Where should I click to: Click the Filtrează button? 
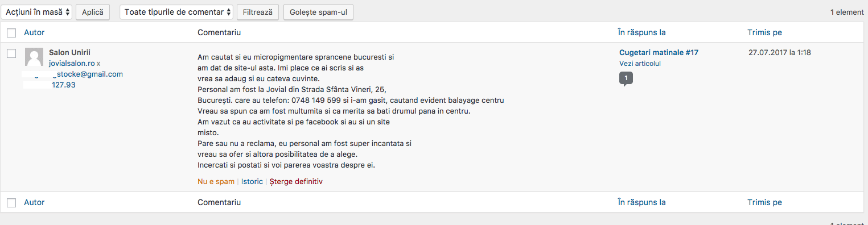pos(258,11)
